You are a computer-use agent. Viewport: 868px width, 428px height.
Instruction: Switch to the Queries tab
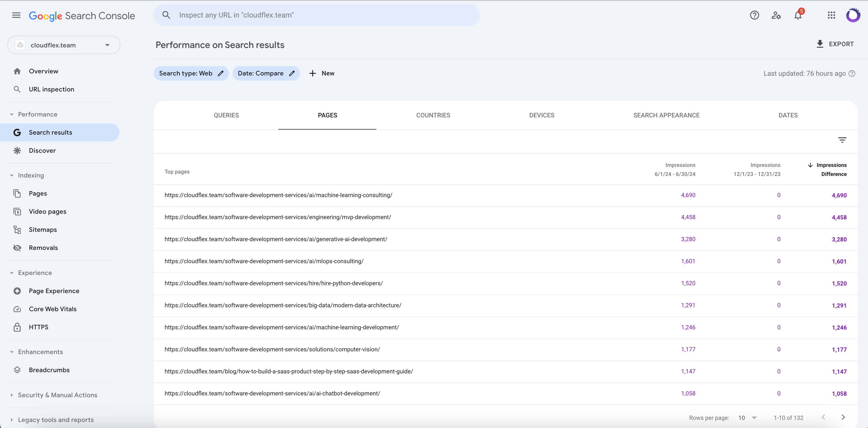pos(226,115)
